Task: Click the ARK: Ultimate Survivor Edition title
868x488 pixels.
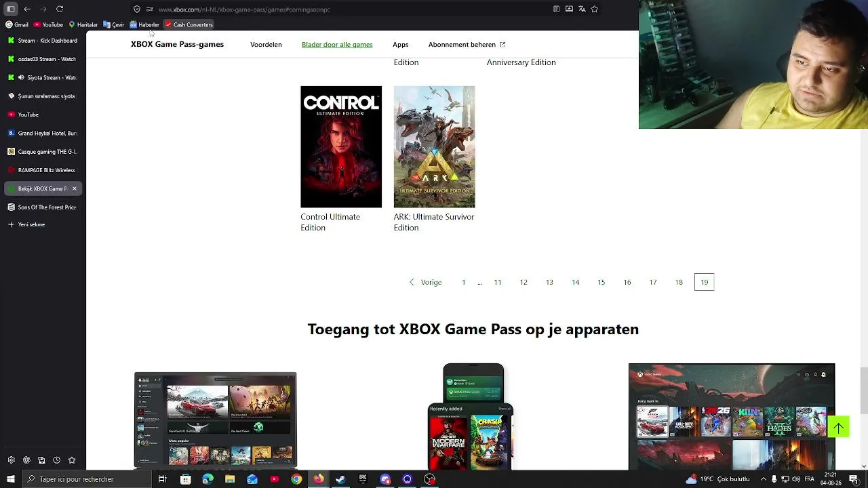Action: coord(434,222)
